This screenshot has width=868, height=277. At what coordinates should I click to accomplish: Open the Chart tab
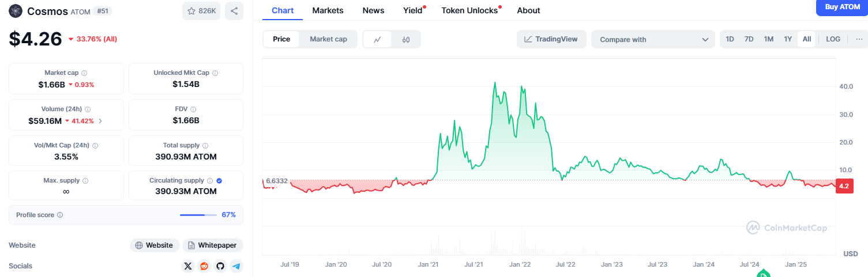point(283,10)
